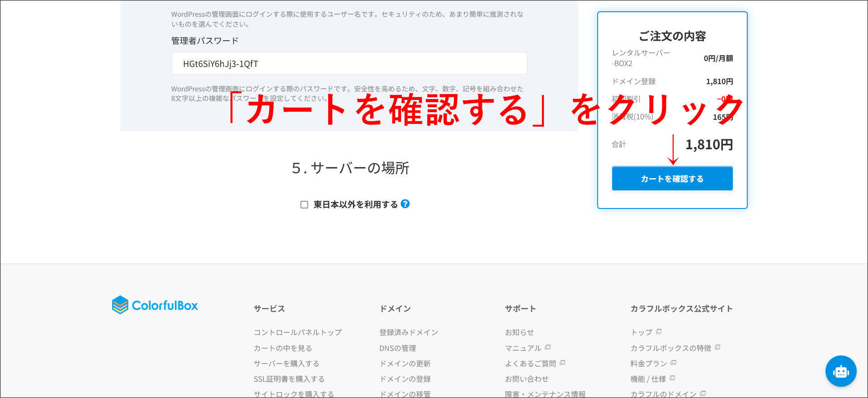This screenshot has width=868, height=398.
Task: Open ドメインの更新 link
Action: 405,364
